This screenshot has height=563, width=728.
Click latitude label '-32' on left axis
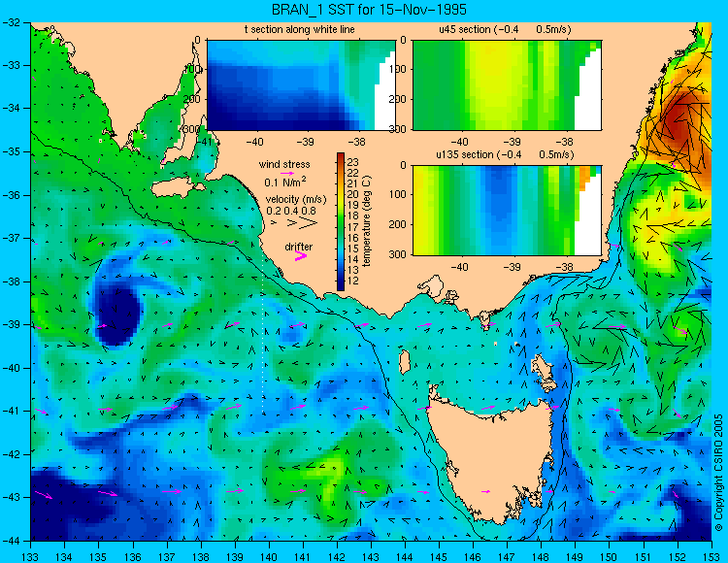pos(11,21)
